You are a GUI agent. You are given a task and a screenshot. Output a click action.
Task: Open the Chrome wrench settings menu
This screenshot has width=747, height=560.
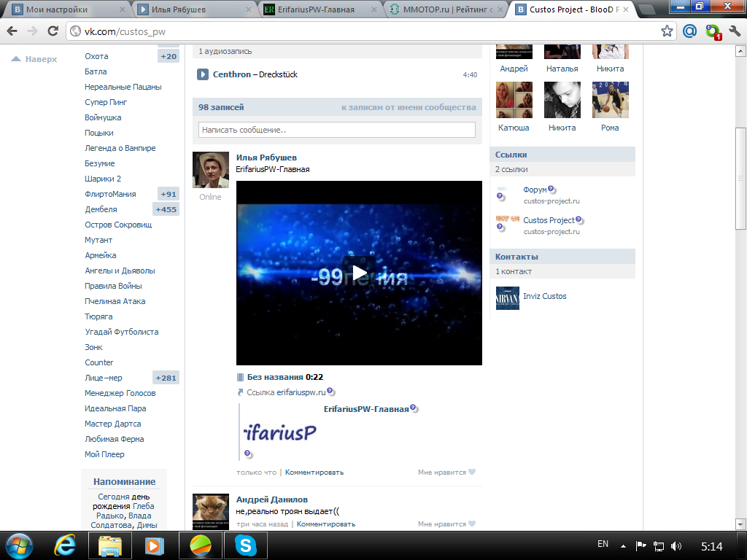(735, 31)
